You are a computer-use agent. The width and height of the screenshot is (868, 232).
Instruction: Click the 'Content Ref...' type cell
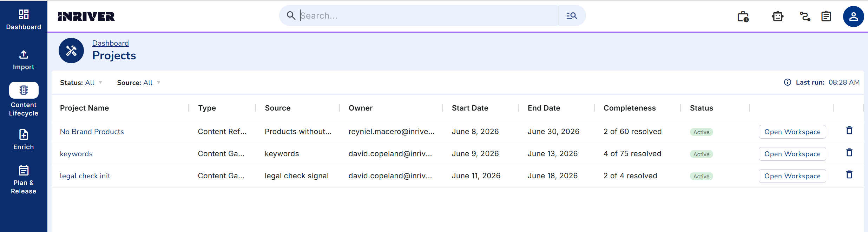222,132
